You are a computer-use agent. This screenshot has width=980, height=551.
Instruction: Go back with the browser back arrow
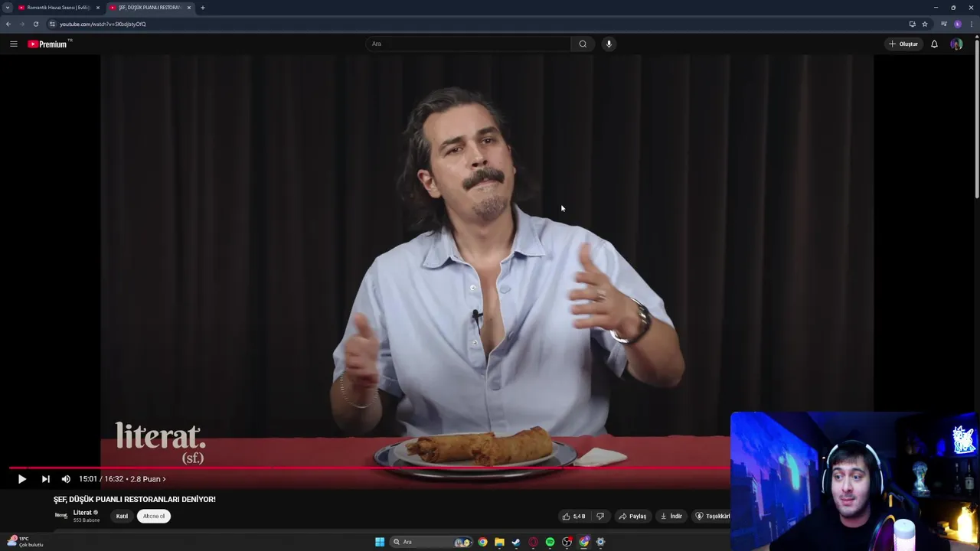tap(8, 24)
